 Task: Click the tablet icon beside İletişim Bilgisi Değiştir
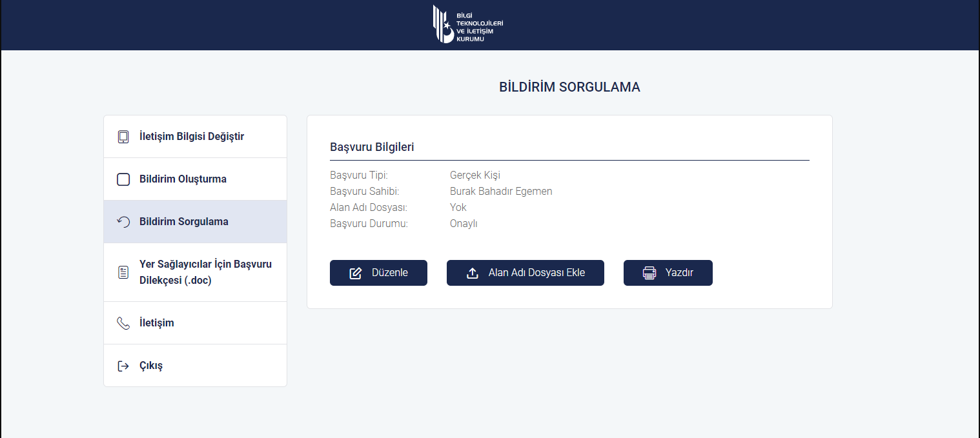click(123, 137)
